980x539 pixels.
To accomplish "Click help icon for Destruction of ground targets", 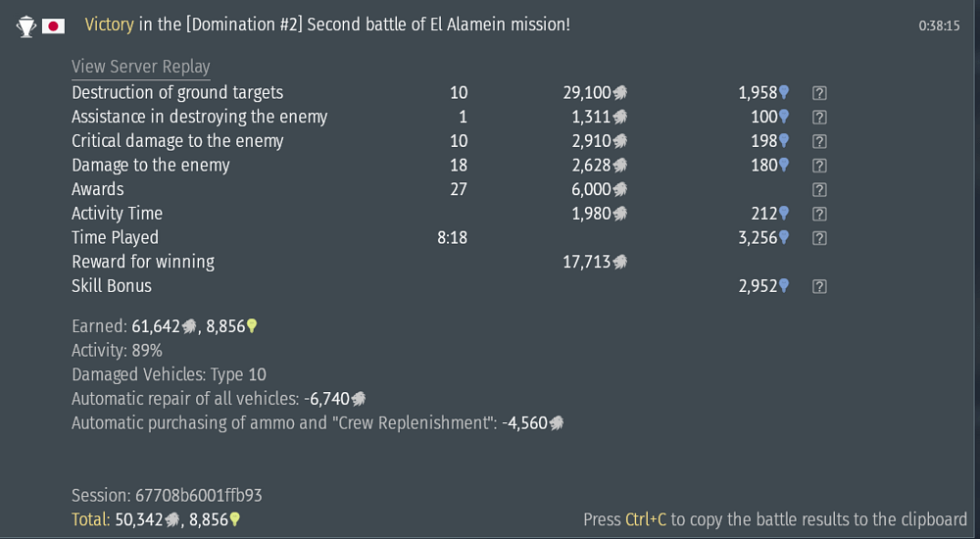I will point(820,93).
